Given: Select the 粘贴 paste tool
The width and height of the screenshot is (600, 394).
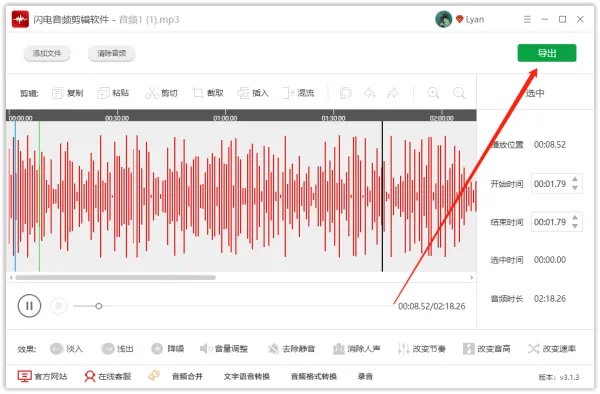Looking at the screenshot, I should pos(113,93).
